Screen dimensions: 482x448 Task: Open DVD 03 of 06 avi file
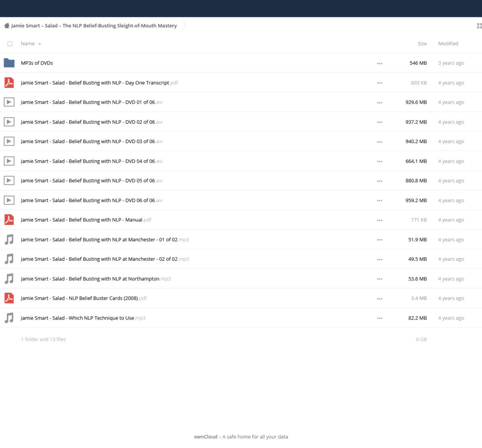(92, 141)
